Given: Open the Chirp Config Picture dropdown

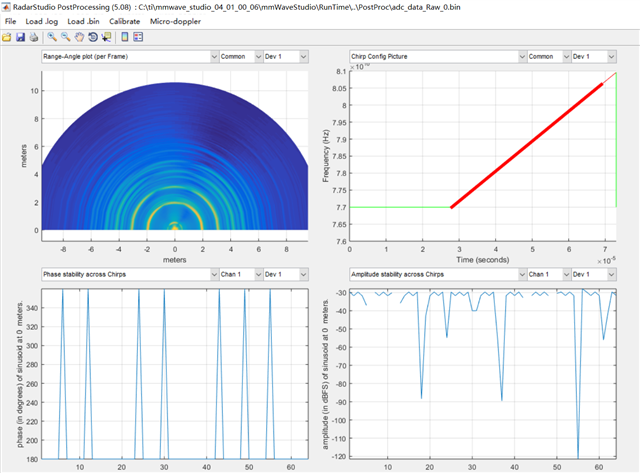Looking at the screenshot, I should click(438, 57).
